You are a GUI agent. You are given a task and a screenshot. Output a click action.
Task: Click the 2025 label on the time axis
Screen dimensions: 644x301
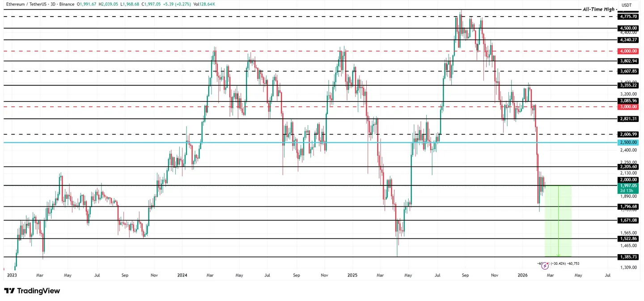[353, 275]
